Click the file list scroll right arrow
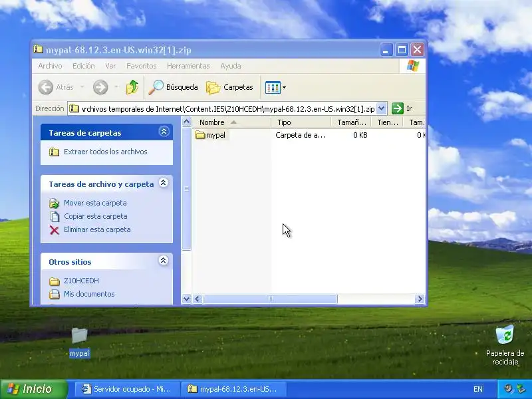The height and width of the screenshot is (399, 532). (x=420, y=299)
